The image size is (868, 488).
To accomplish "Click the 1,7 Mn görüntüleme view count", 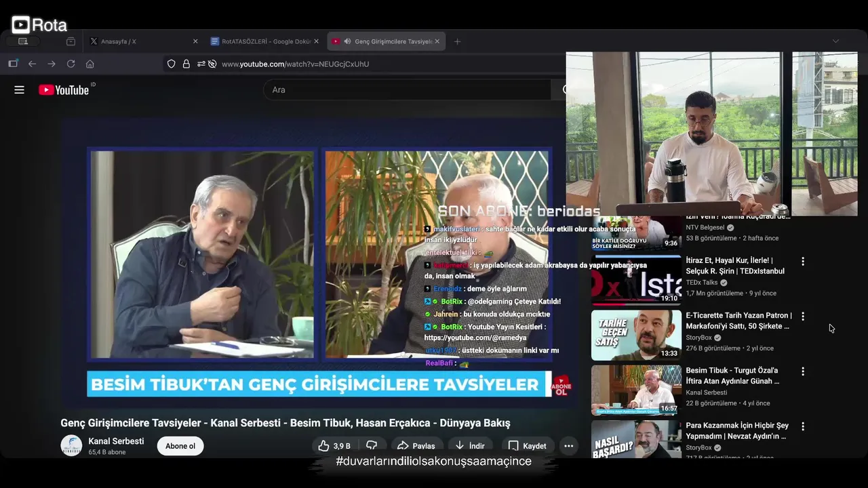I will click(x=714, y=293).
